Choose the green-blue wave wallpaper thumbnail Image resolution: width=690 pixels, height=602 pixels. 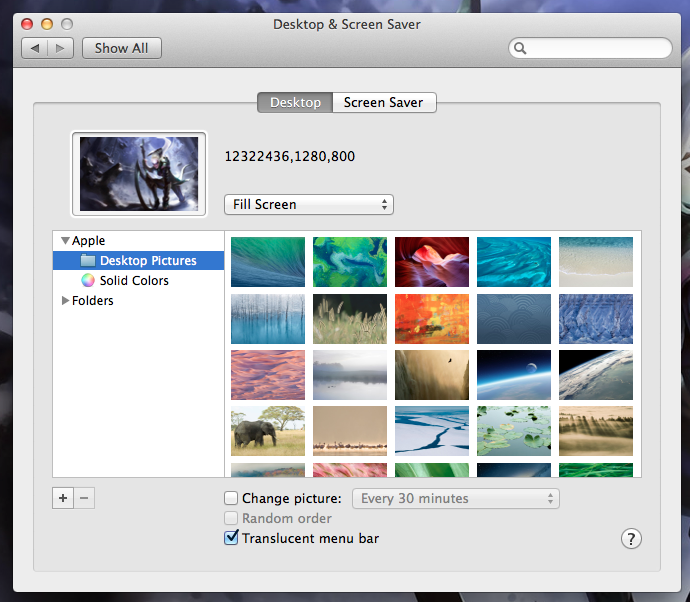[x=268, y=262]
